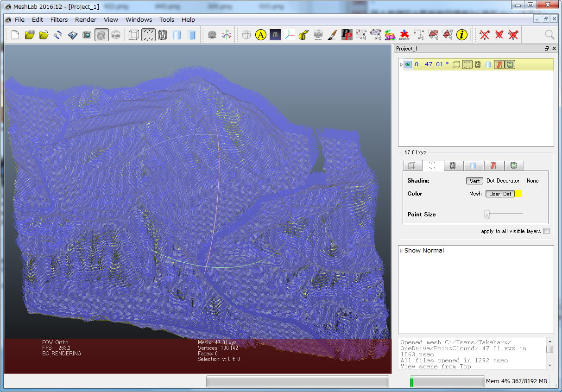Click the green memory usage bar
Image resolution: width=562 pixels, height=392 pixels.
[x=447, y=382]
